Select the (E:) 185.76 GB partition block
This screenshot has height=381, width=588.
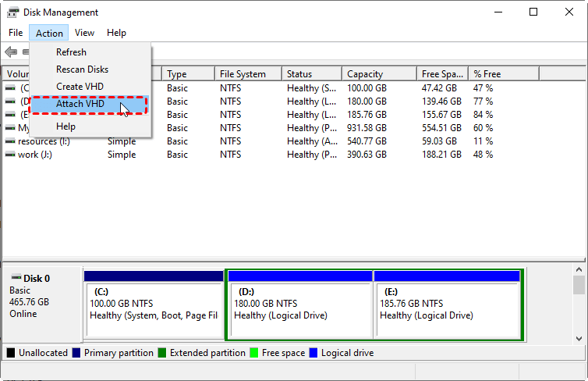[447, 304]
